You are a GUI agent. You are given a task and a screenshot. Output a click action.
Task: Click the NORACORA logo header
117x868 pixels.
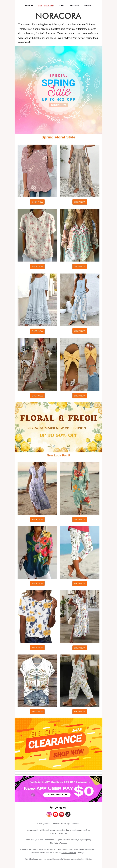(x=58, y=16)
